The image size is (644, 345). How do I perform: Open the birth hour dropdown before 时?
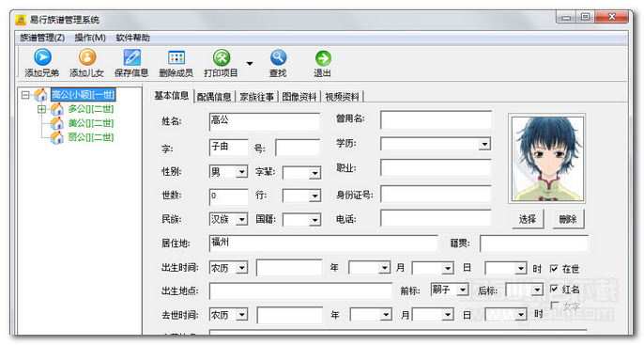[x=521, y=269]
